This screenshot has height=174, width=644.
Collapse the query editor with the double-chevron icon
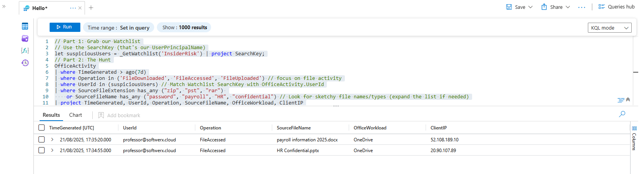628,99
